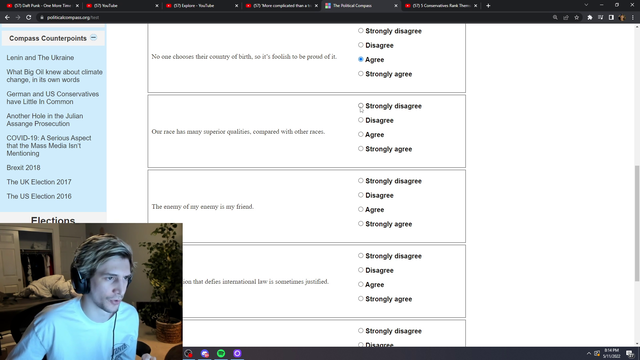Select Disagree for enemy of my enemy
The height and width of the screenshot is (360, 640).
(360, 195)
